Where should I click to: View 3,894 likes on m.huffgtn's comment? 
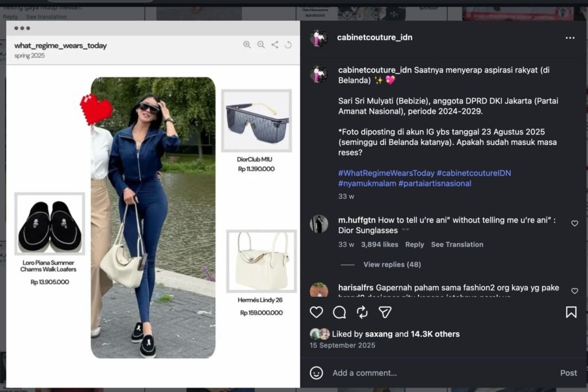(380, 244)
